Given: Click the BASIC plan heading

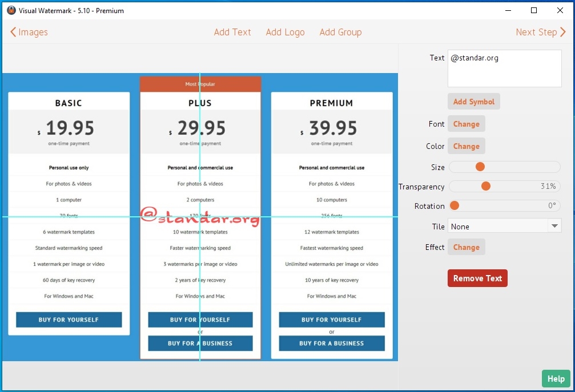Looking at the screenshot, I should [x=69, y=103].
